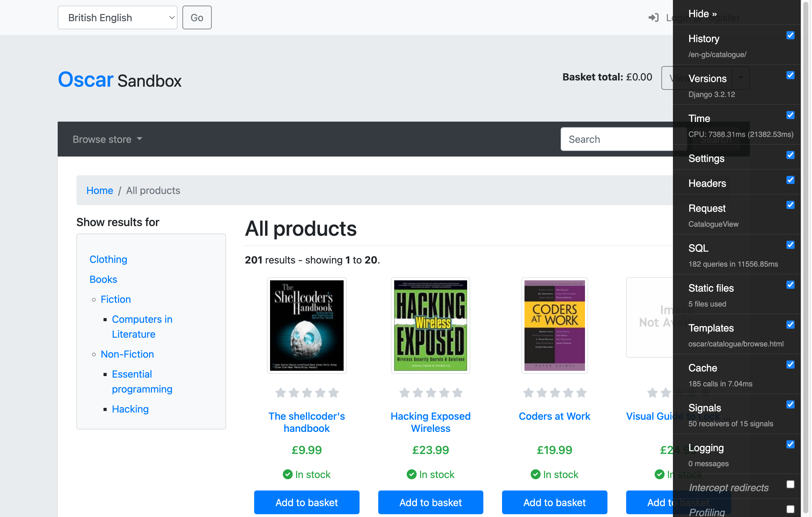Open the British English language dropdown
The image size is (812, 517).
117,17
